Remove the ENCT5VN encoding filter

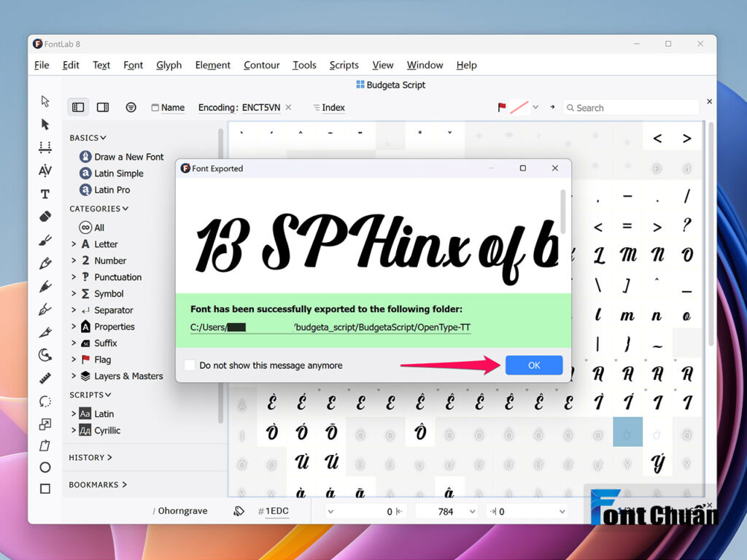[x=289, y=108]
